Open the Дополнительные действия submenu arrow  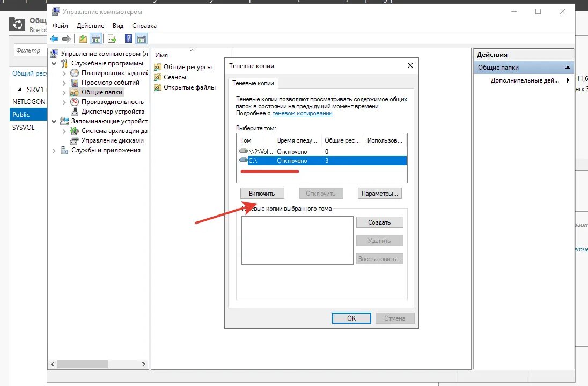point(568,80)
